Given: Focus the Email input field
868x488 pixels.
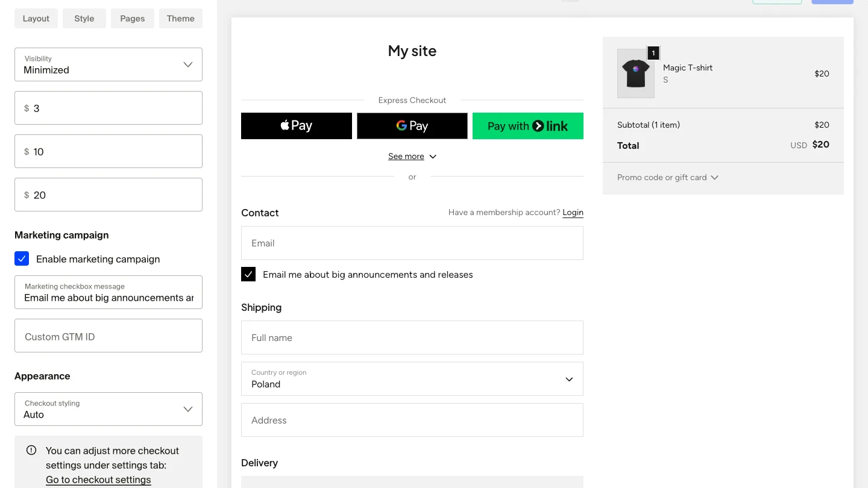Looking at the screenshot, I should tap(412, 243).
